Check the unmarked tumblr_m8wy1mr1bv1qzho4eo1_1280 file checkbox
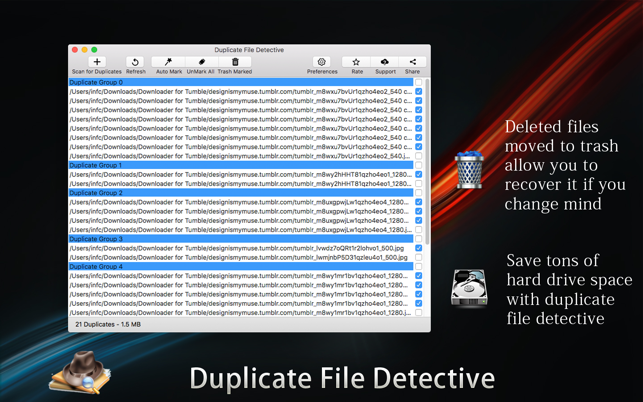This screenshot has height=402, width=643. 419,313
